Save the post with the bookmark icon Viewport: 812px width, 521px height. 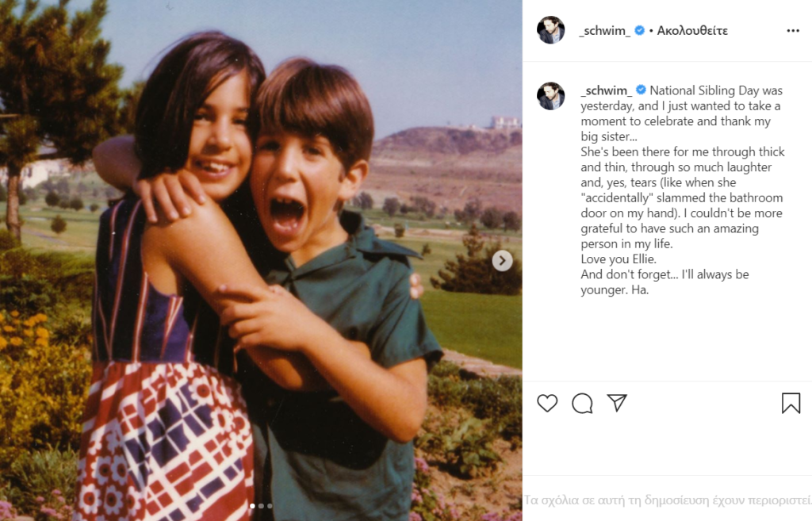point(791,403)
